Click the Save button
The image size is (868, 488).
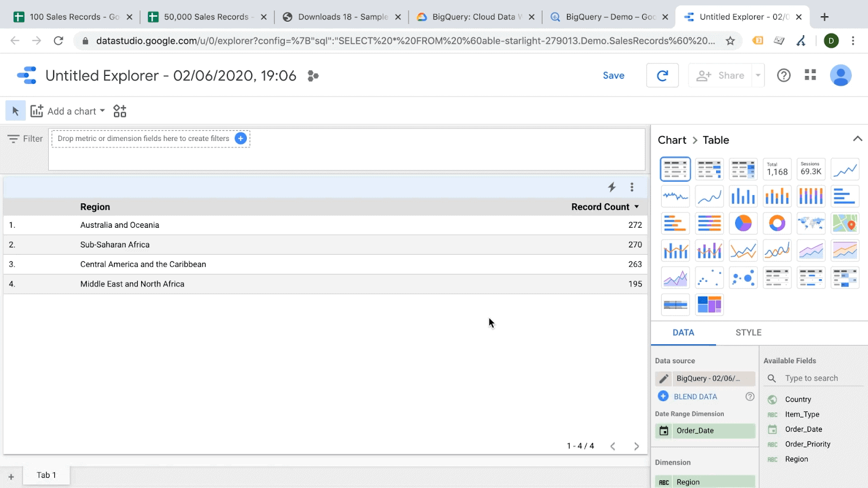[613, 75]
